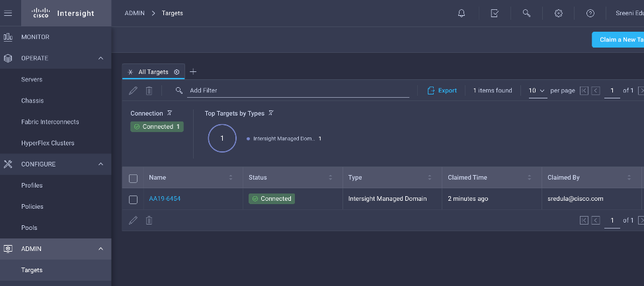Click the top page number field
Viewport: 644px width, 286px height.
(x=612, y=90)
